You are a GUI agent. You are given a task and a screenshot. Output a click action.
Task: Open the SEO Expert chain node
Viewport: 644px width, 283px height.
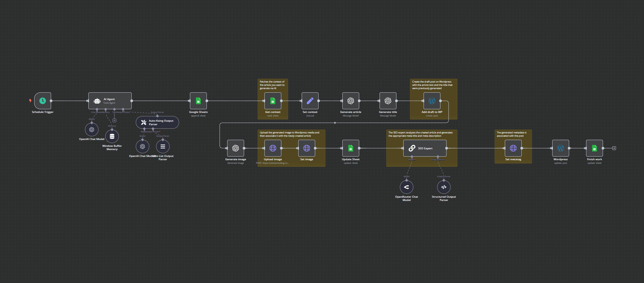[x=425, y=148]
